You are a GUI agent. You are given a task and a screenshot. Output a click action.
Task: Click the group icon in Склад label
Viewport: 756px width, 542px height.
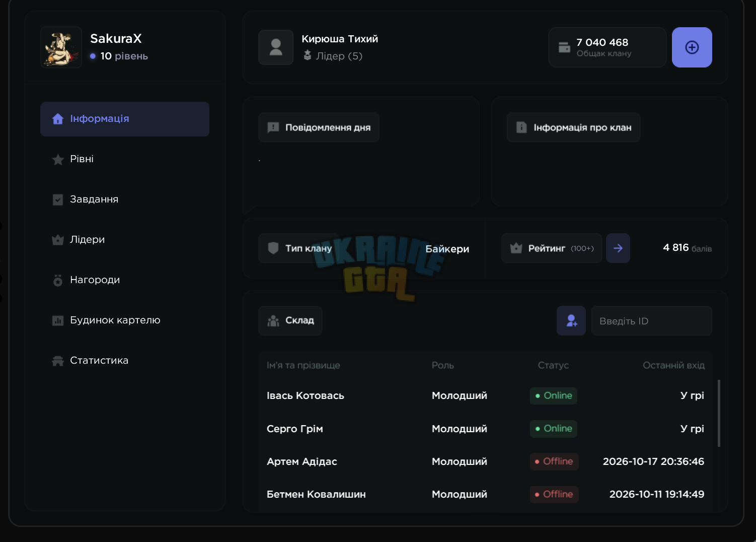(273, 321)
